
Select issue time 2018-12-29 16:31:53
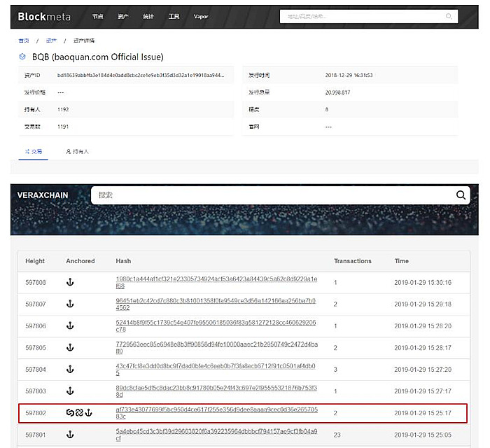(x=349, y=76)
